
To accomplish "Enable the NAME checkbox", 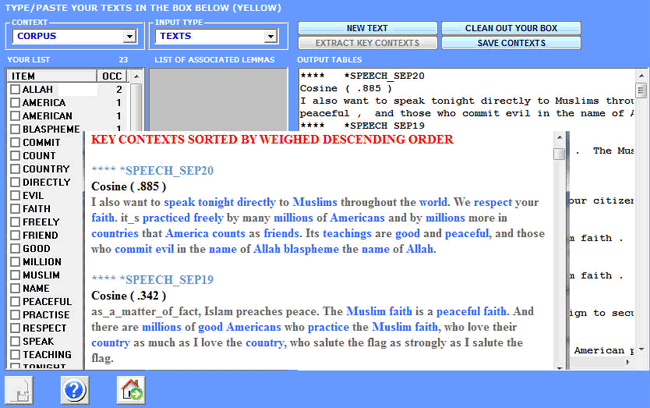I will (15, 288).
